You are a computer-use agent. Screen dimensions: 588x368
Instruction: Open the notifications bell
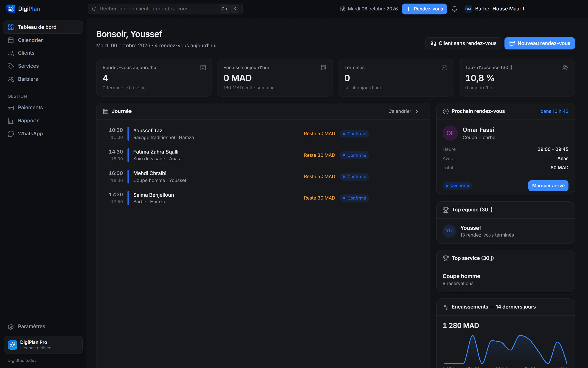click(454, 9)
